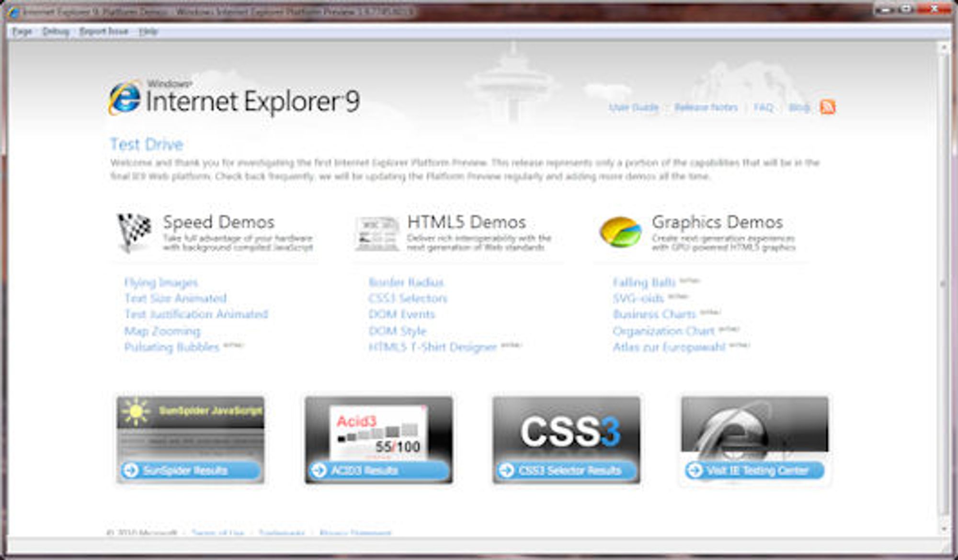This screenshot has height=560, width=958.
Task: Open the DOM Style demo
Action: (x=398, y=331)
